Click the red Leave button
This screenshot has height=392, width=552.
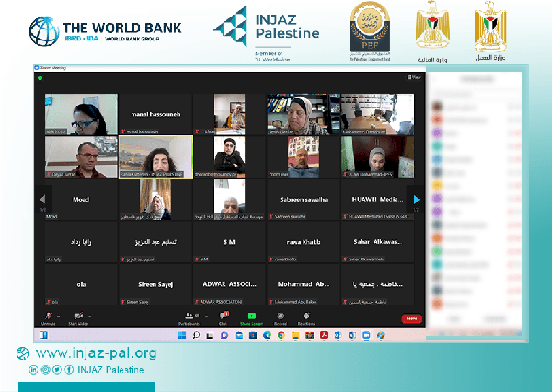[411, 318]
